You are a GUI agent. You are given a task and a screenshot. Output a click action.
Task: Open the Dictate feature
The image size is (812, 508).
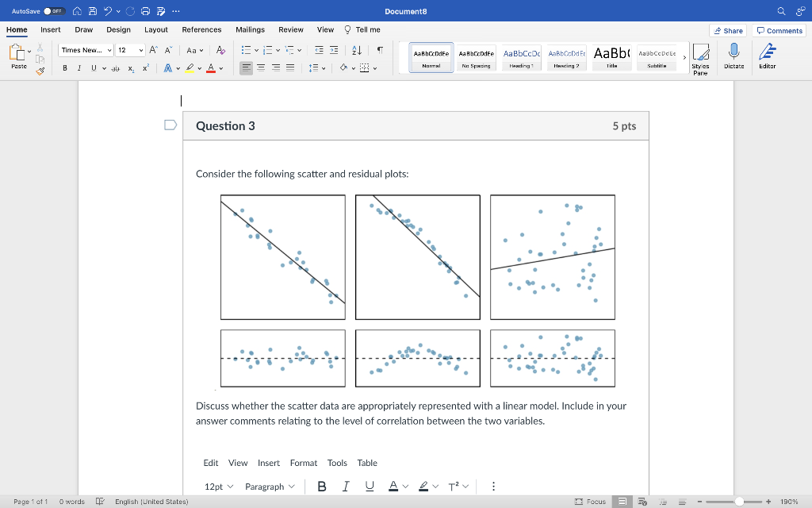(732, 56)
